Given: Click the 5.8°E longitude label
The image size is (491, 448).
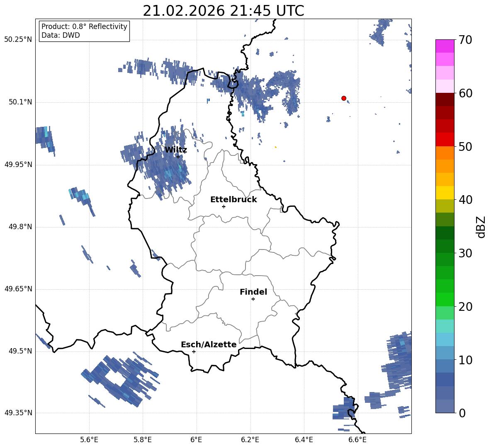Looking at the screenshot, I should click(x=143, y=440).
